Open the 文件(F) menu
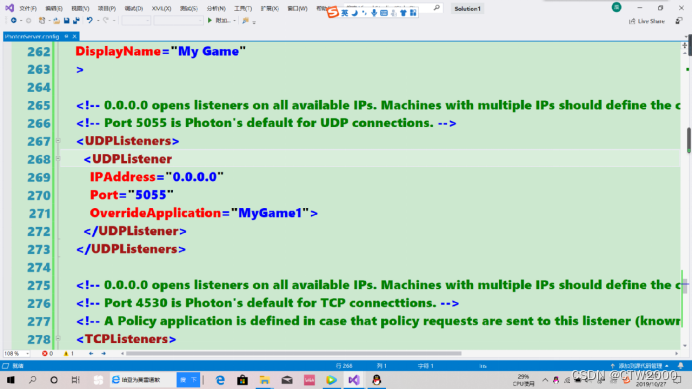Viewport: 693px width, 390px height. click(x=28, y=8)
